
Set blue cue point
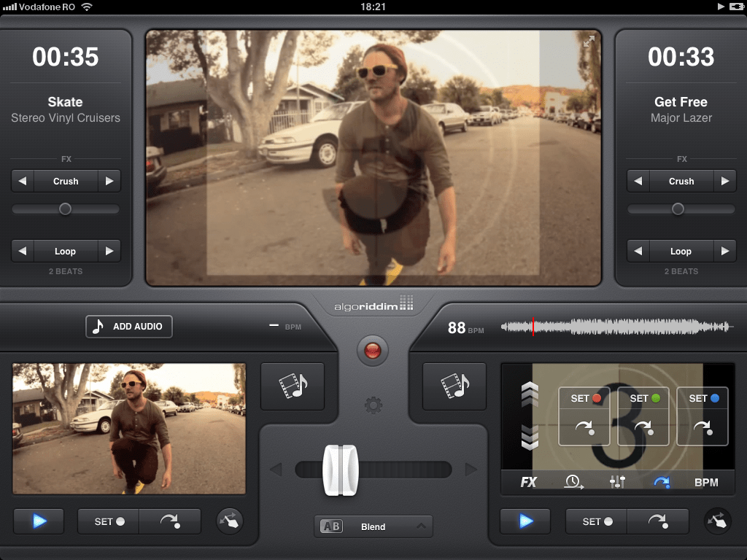pyautogui.click(x=703, y=398)
